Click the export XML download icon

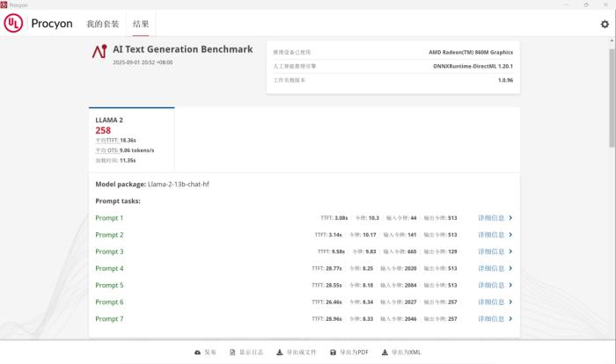click(385, 353)
